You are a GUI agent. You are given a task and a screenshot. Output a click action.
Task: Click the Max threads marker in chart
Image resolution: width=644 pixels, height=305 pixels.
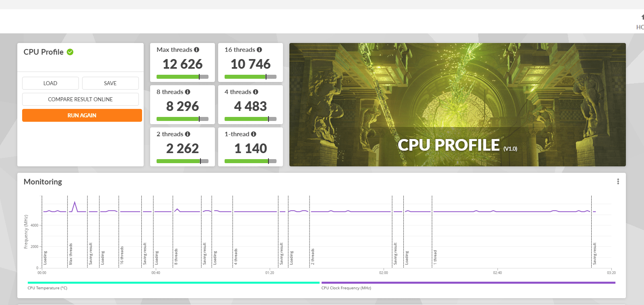(71, 254)
